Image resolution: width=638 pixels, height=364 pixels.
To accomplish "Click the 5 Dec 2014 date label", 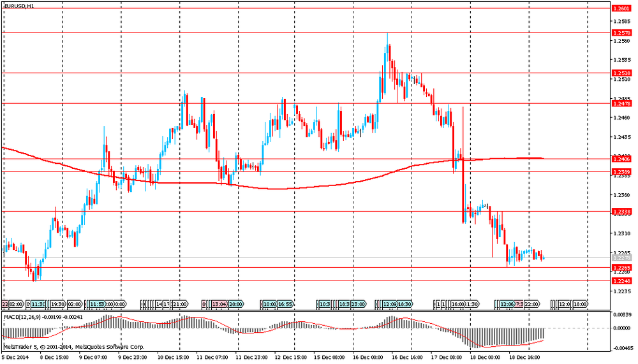I will coord(14,358).
